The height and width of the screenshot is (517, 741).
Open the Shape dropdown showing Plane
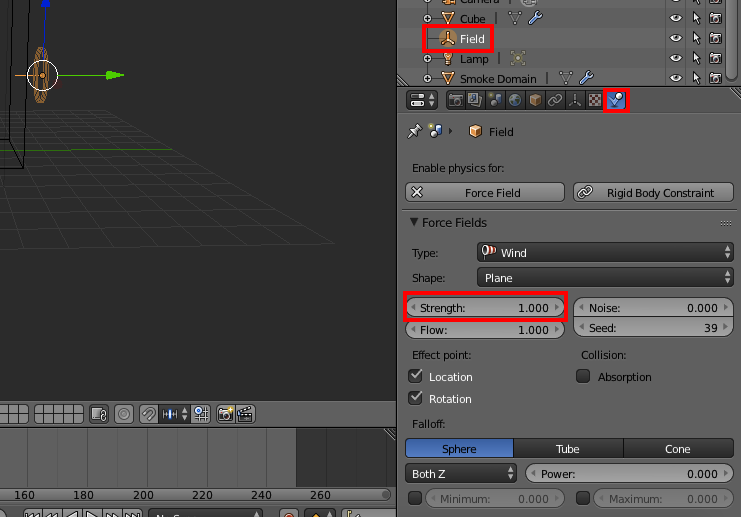click(x=605, y=277)
